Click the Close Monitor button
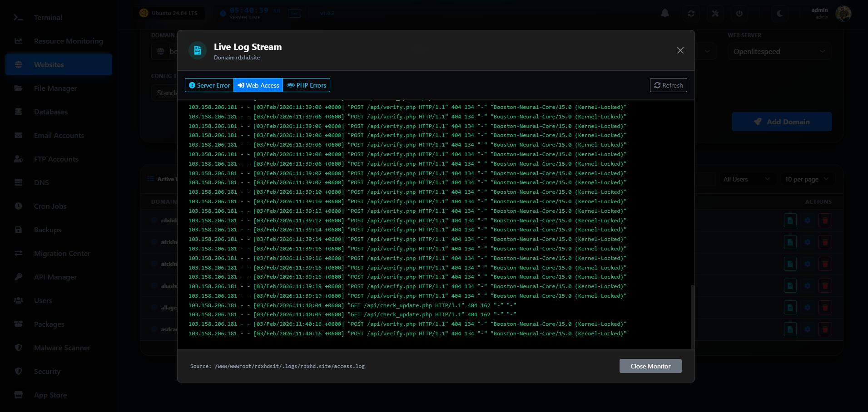The height and width of the screenshot is (412, 868). (650, 366)
